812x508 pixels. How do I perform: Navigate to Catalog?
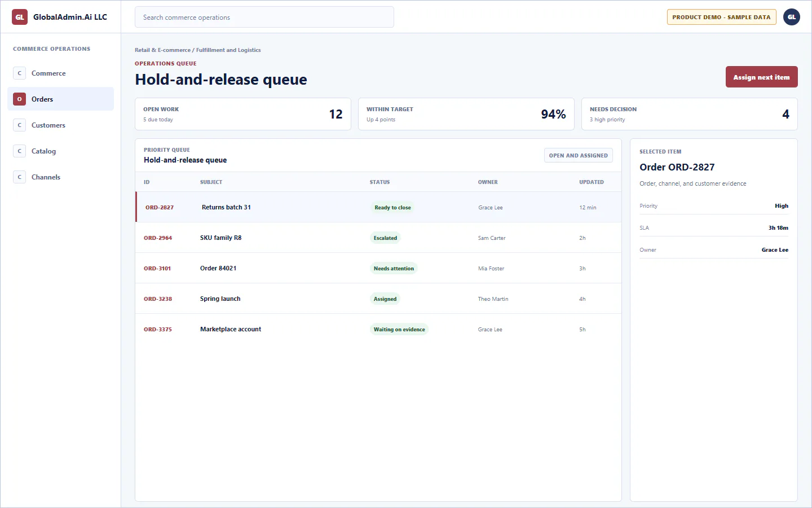(60, 151)
